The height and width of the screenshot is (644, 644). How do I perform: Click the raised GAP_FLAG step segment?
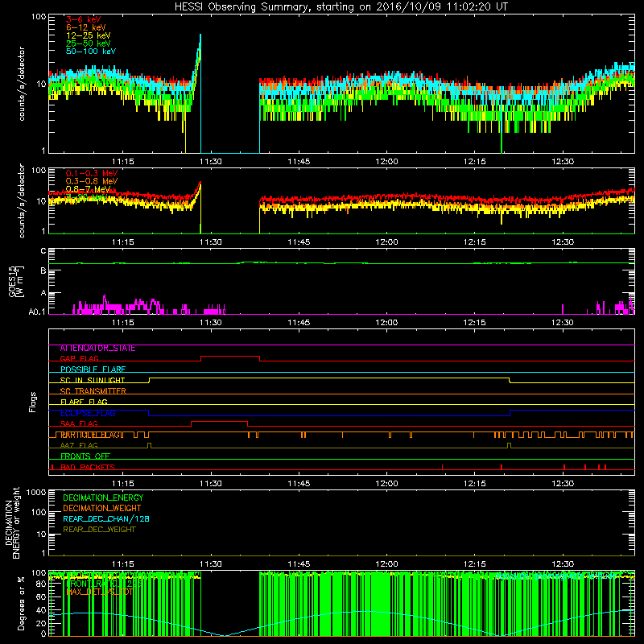click(230, 357)
